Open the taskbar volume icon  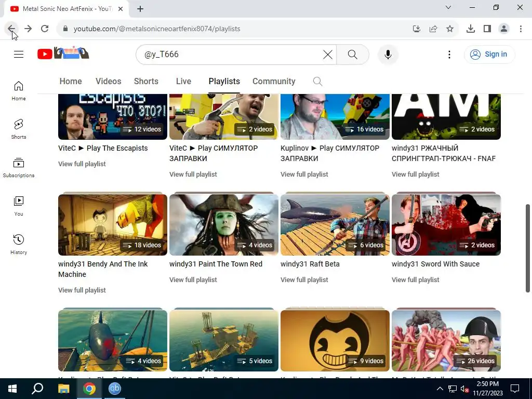coord(464,389)
